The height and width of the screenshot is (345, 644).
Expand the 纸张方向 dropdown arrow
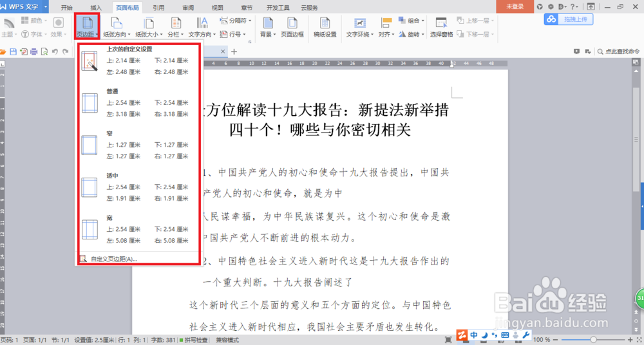(129, 35)
